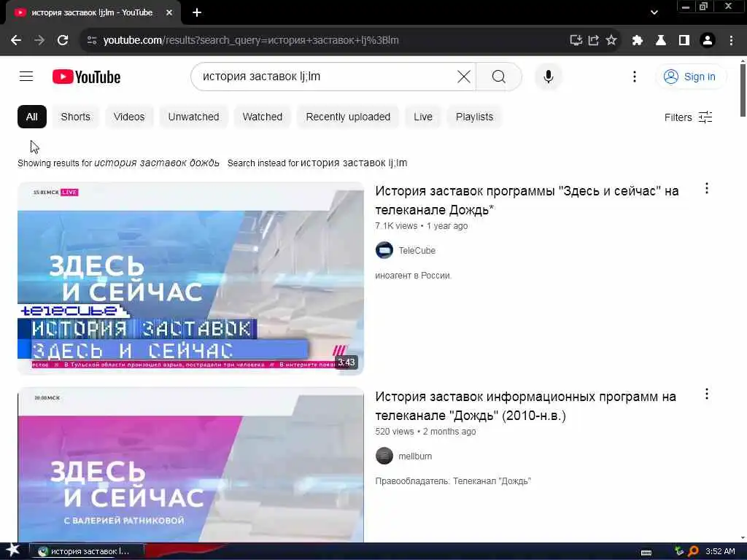The height and width of the screenshot is (560, 747).
Task: Open the Filters panel
Action: (688, 117)
